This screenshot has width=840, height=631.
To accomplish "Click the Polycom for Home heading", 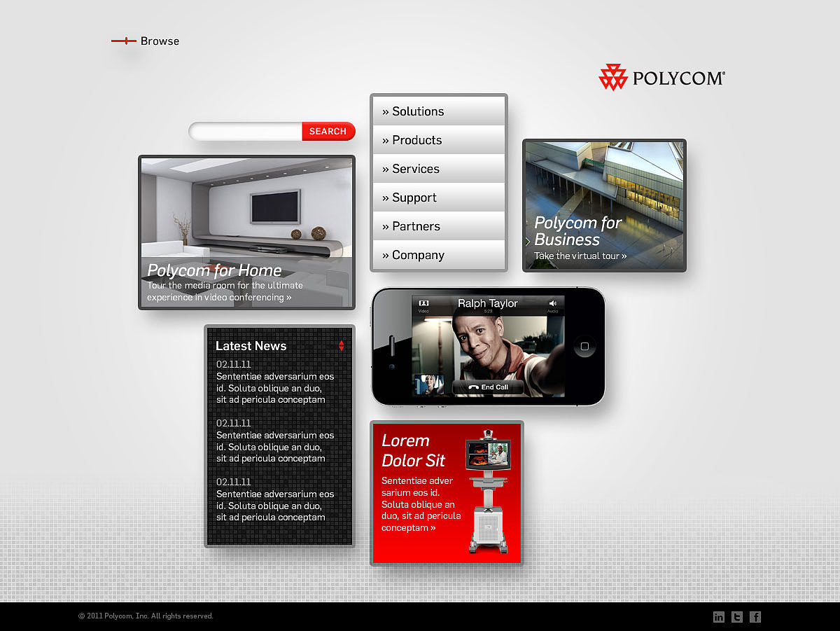I will [x=214, y=270].
